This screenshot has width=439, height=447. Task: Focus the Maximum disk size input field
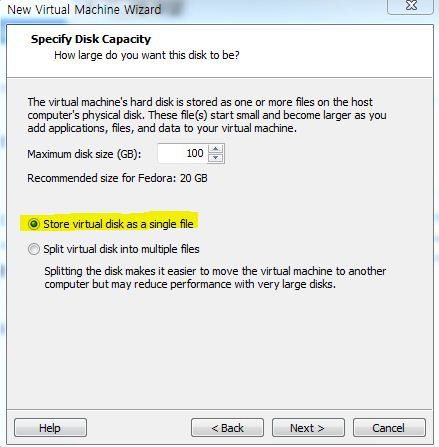click(x=182, y=153)
